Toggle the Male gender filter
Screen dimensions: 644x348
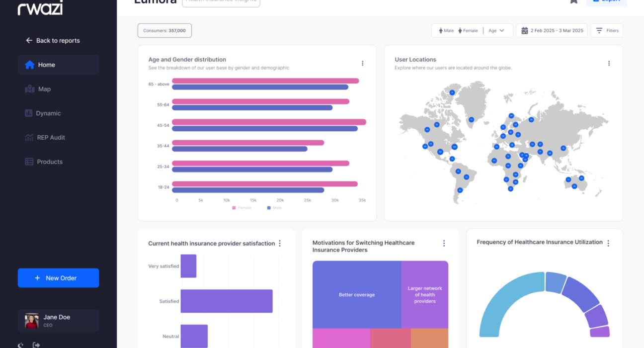pyautogui.click(x=446, y=31)
